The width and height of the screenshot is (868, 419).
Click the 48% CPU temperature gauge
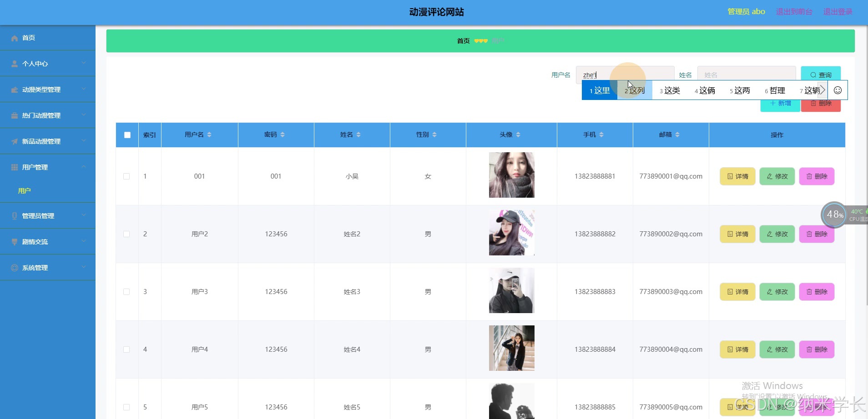click(833, 214)
